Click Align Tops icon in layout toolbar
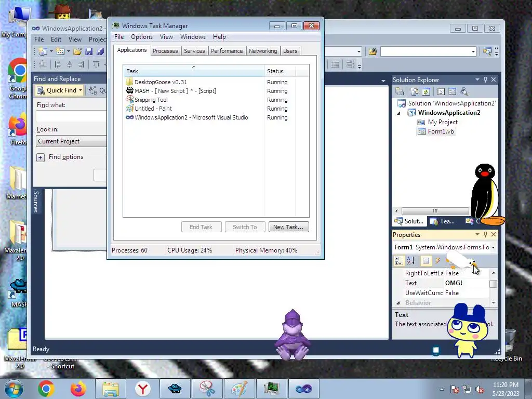Image resolution: width=532 pixels, height=399 pixels. (x=96, y=64)
